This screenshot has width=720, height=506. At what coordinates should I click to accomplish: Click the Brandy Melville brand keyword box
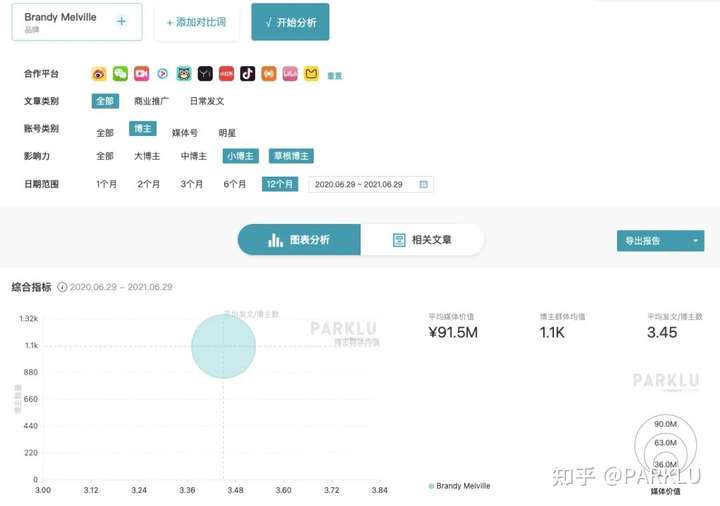[x=77, y=22]
